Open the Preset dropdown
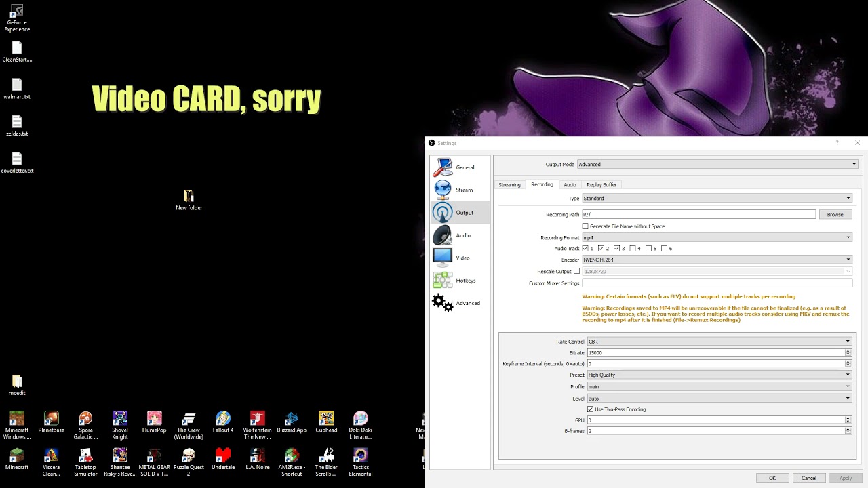 point(719,375)
